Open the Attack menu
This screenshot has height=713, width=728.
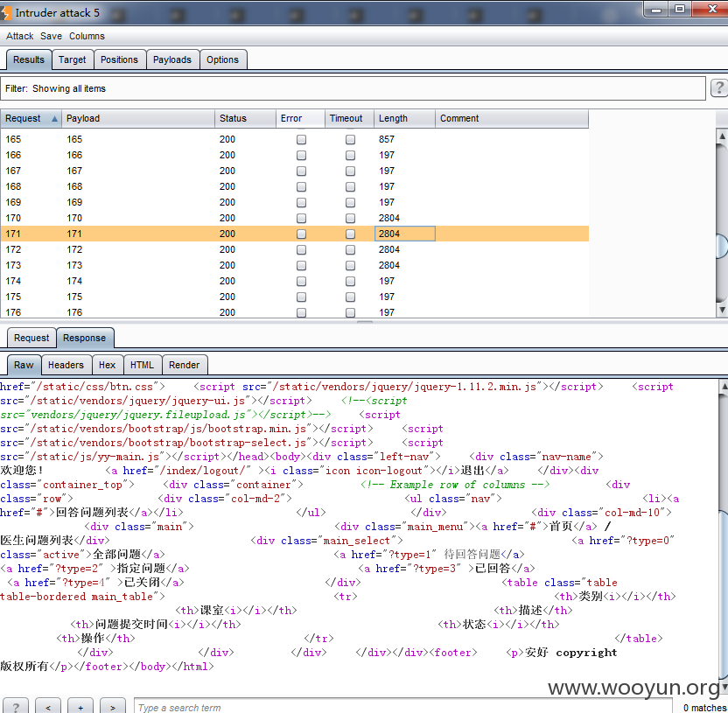pos(19,36)
